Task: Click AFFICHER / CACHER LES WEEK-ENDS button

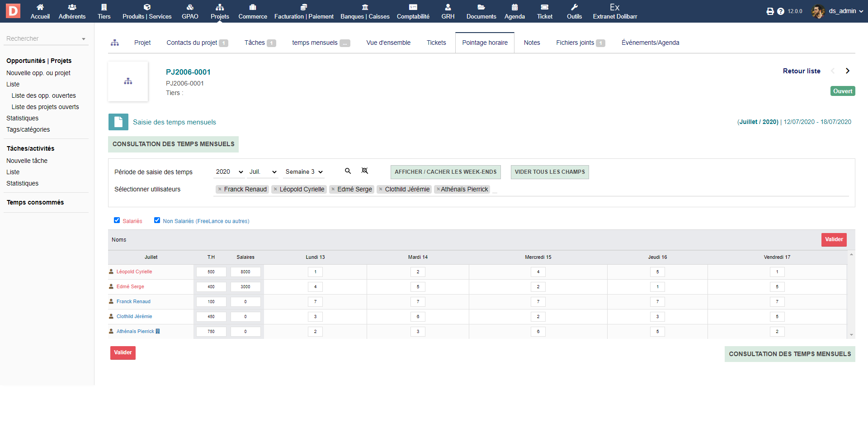Action: (445, 172)
